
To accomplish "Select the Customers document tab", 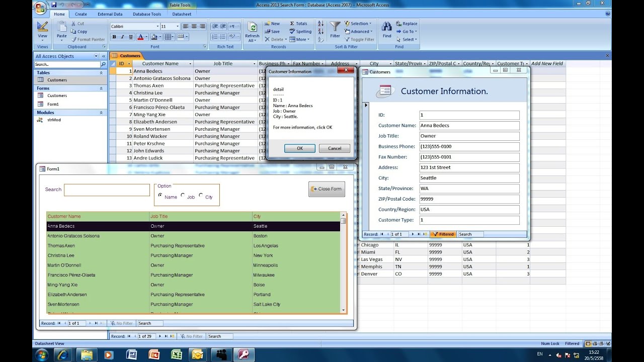I will [x=127, y=56].
